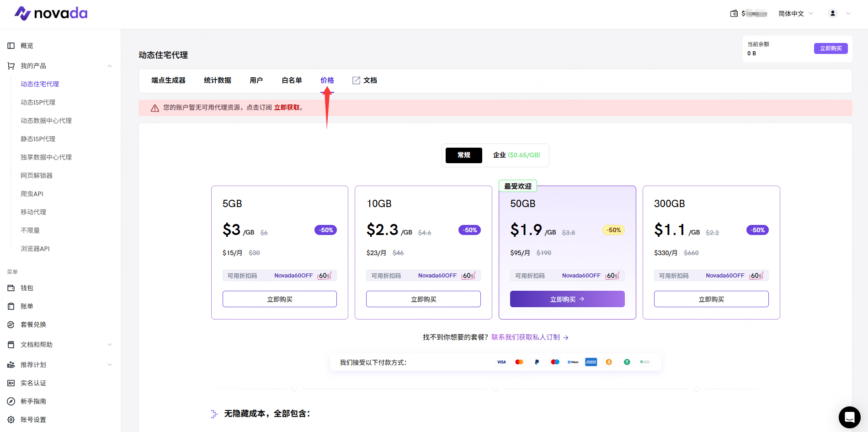This screenshot has height=432, width=868.
Task: Select the 常规 regular plan toggle
Action: (463, 155)
